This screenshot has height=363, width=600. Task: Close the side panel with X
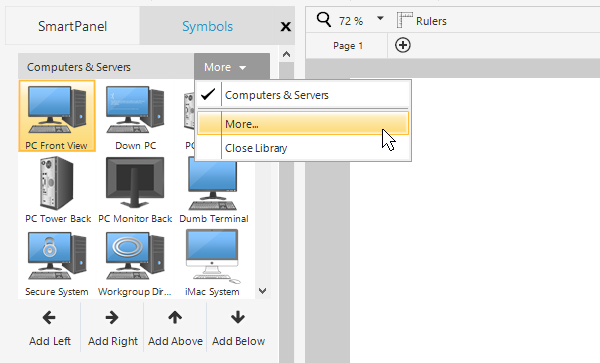[285, 26]
